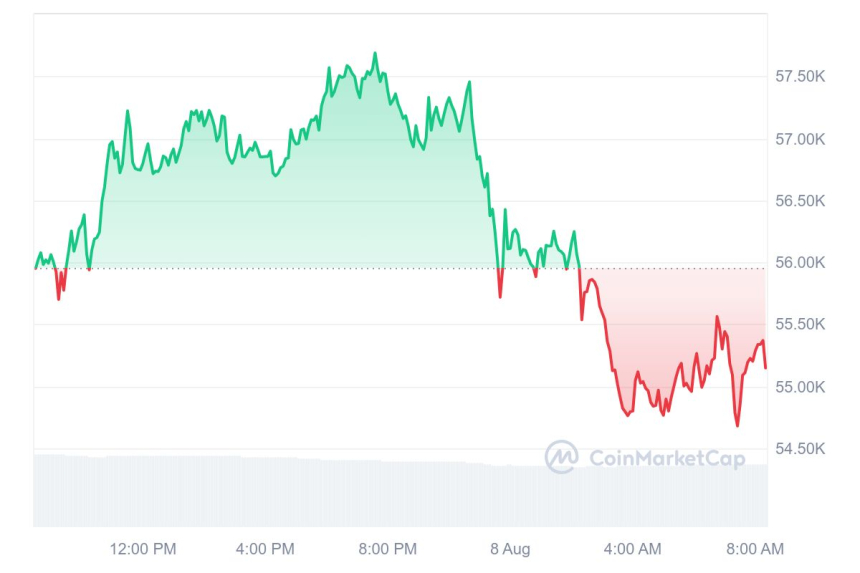Click the 55.00K price axis label

tap(800, 387)
